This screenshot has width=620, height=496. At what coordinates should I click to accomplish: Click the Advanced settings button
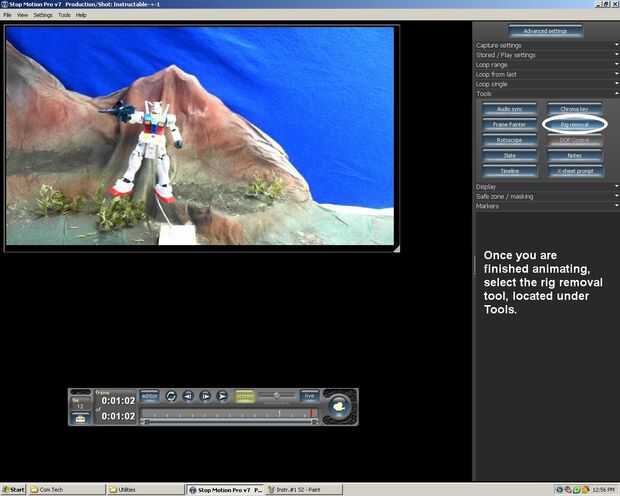(x=545, y=31)
